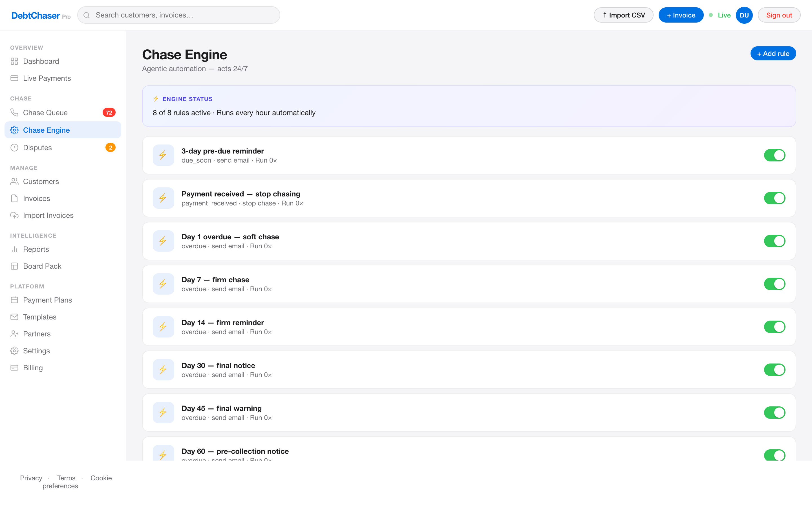Click the Chase Queue phone icon

tap(14, 113)
